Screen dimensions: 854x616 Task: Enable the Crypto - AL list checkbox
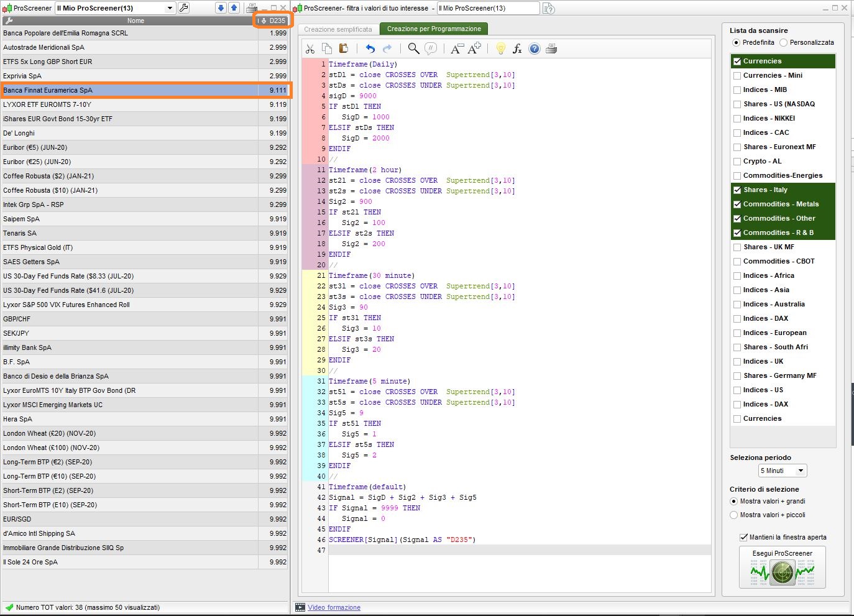coord(737,162)
